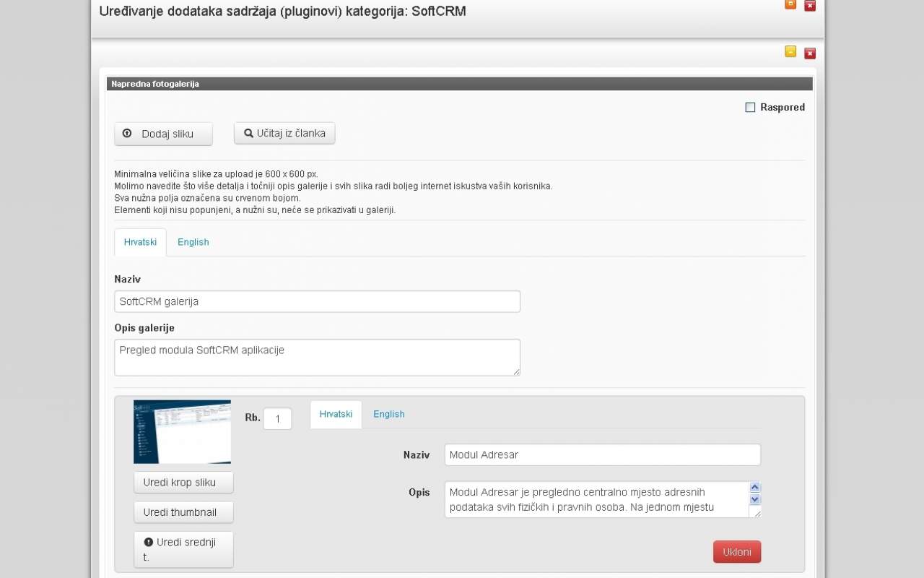Click the upload icon on Dodaj sliku
This screenshot has height=578, width=924.
click(127, 133)
